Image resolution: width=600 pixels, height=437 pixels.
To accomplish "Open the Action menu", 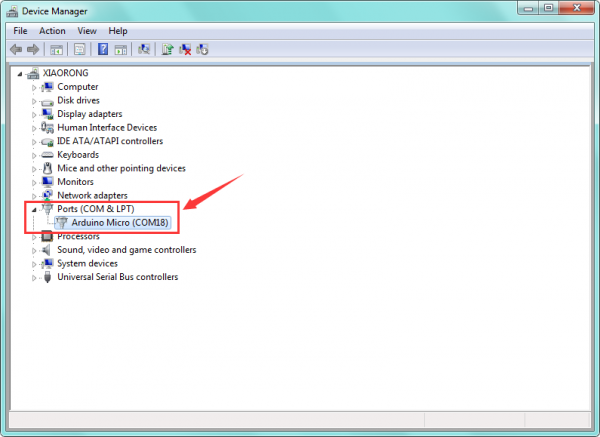I will (x=52, y=31).
